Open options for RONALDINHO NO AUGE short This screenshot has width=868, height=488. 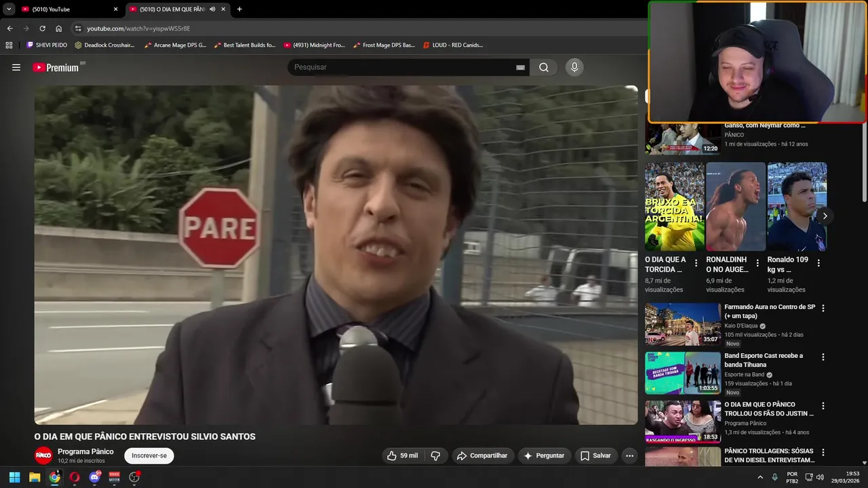pyautogui.click(x=757, y=263)
